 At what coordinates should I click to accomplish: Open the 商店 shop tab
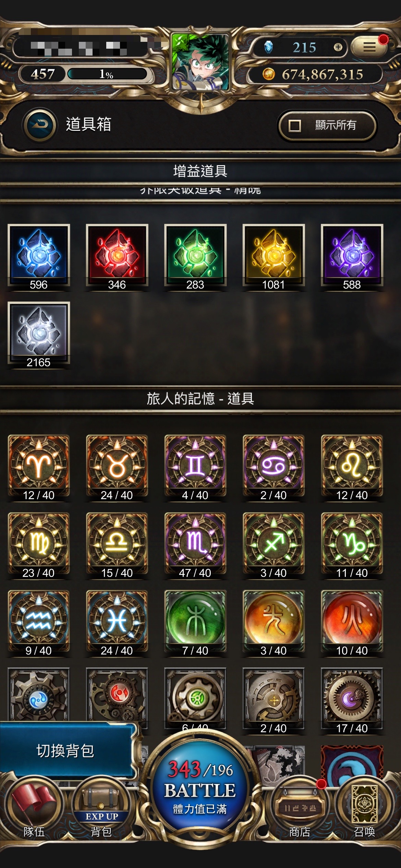click(300, 809)
